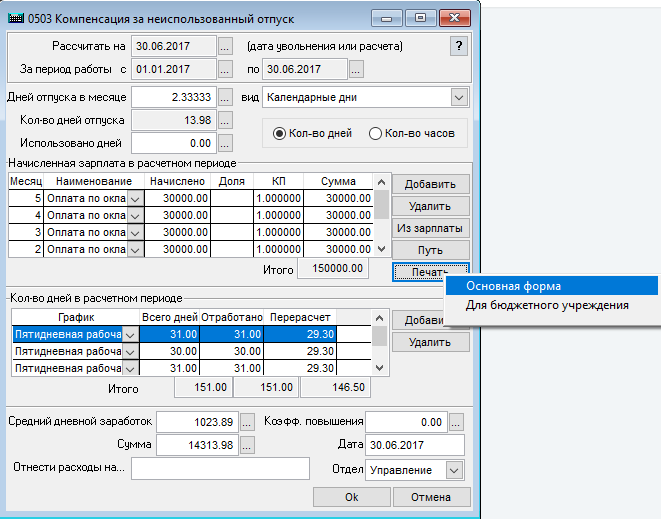Click the Сумма field 14313.98
Viewport: 661px width, 519px height.
[197, 445]
